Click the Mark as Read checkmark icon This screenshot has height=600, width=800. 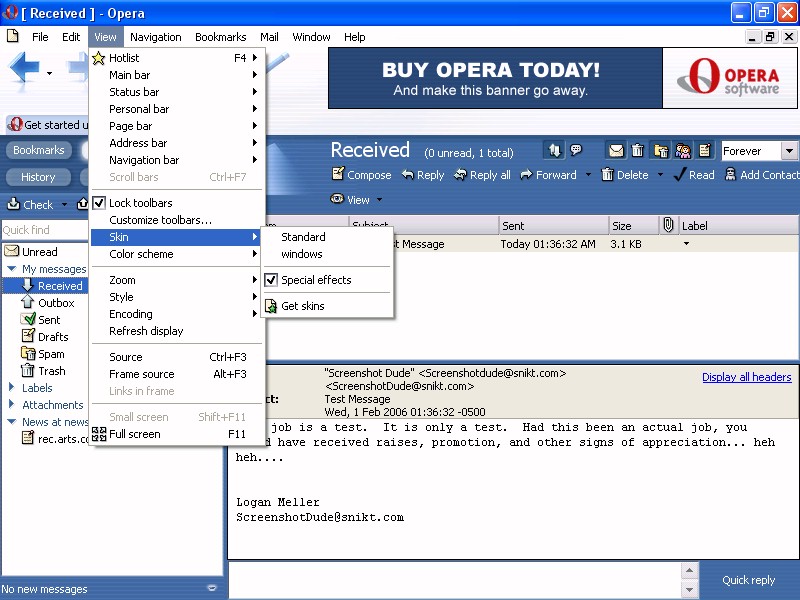(x=680, y=175)
